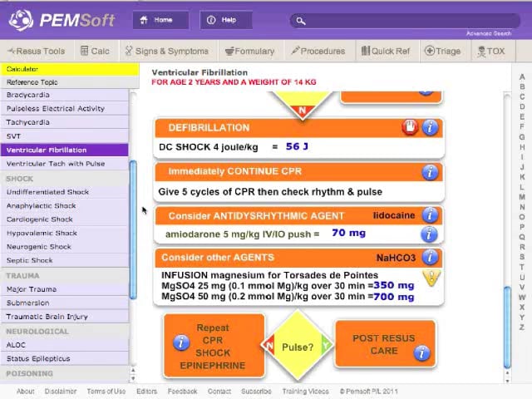
Task: Select SVT in sidebar
Action: pyautogui.click(x=65, y=136)
